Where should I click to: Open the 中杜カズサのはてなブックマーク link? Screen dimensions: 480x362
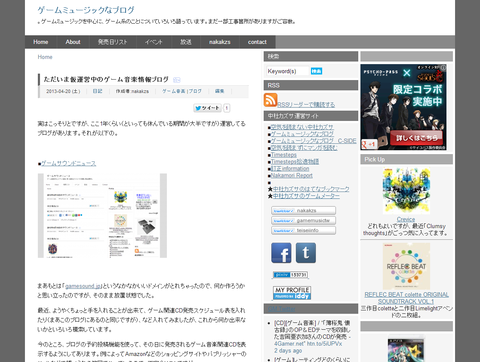311,189
